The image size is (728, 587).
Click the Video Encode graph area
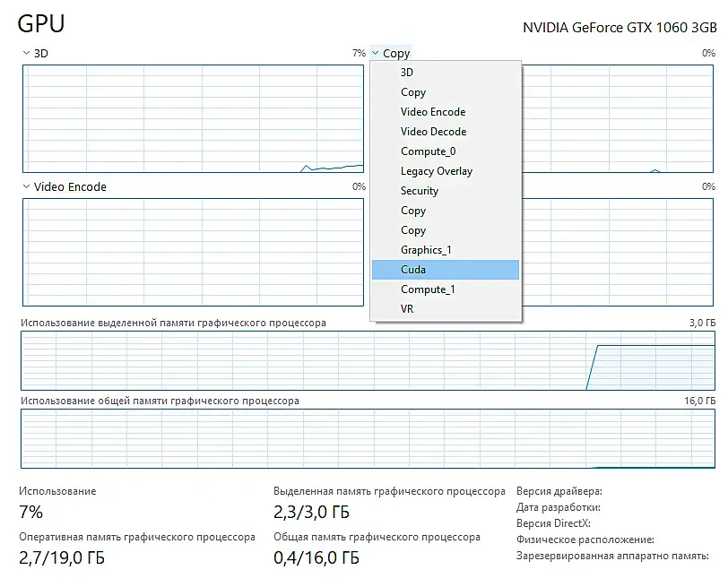pos(193,252)
